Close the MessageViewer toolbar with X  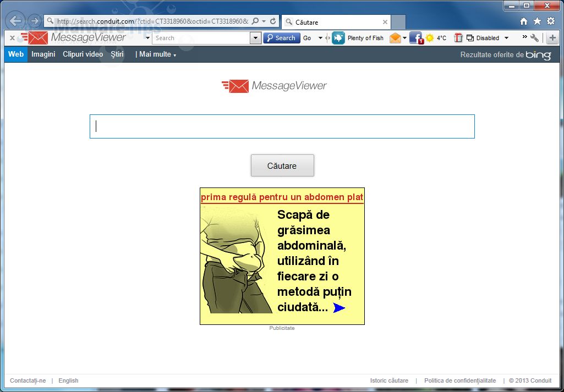coord(12,38)
